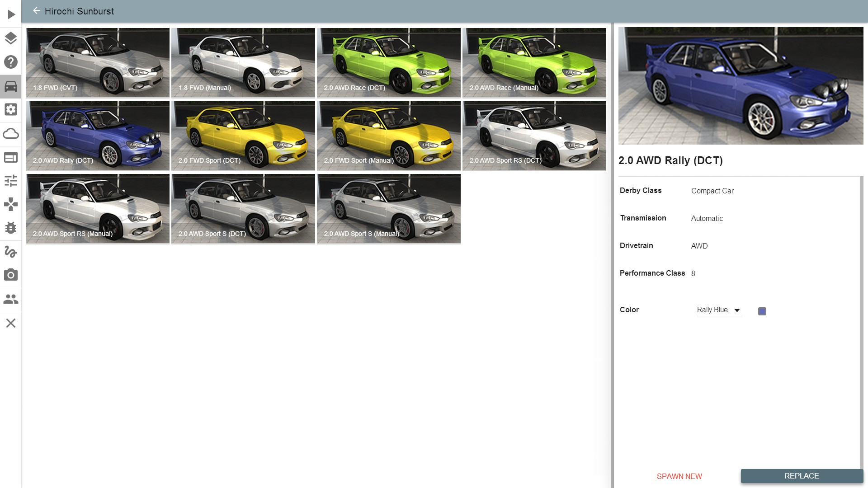Select the vehicles car icon
The width and height of the screenshot is (868, 488).
tap(11, 86)
